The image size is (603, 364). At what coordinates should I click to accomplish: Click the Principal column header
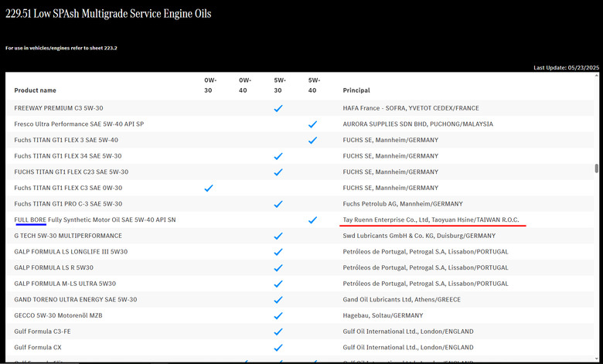pos(356,90)
